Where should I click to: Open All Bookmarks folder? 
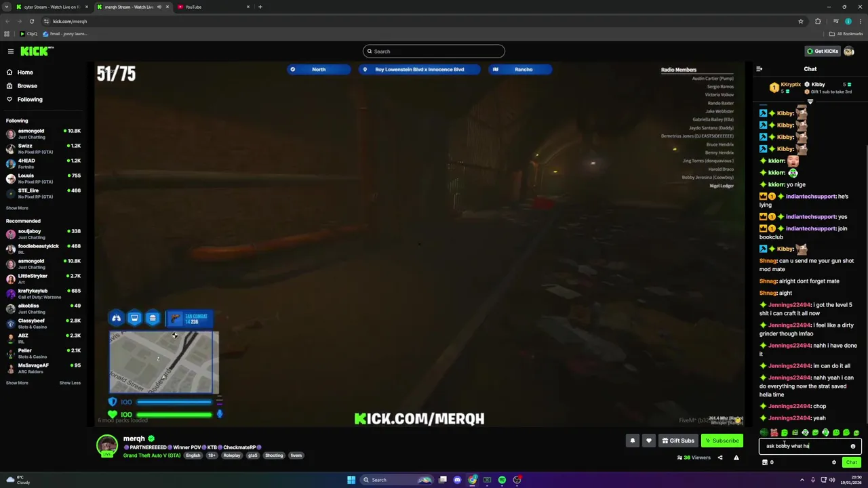[x=846, y=34]
